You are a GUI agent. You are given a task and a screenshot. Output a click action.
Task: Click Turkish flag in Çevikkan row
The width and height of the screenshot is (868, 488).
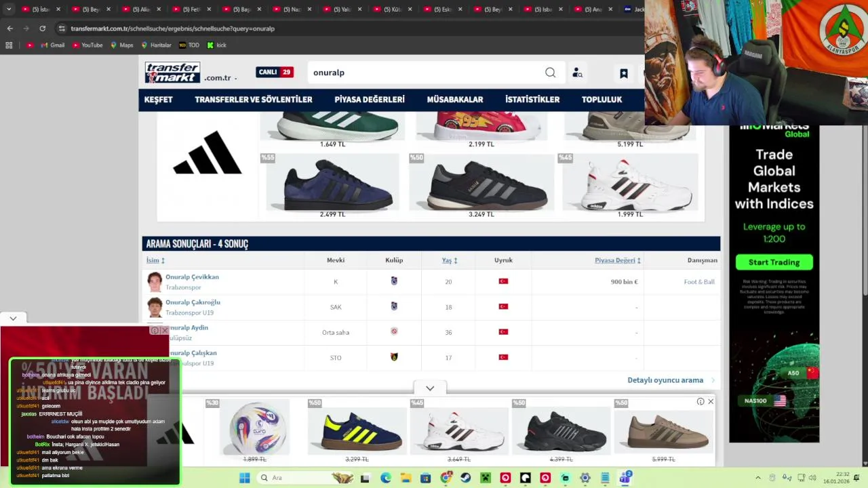click(503, 281)
